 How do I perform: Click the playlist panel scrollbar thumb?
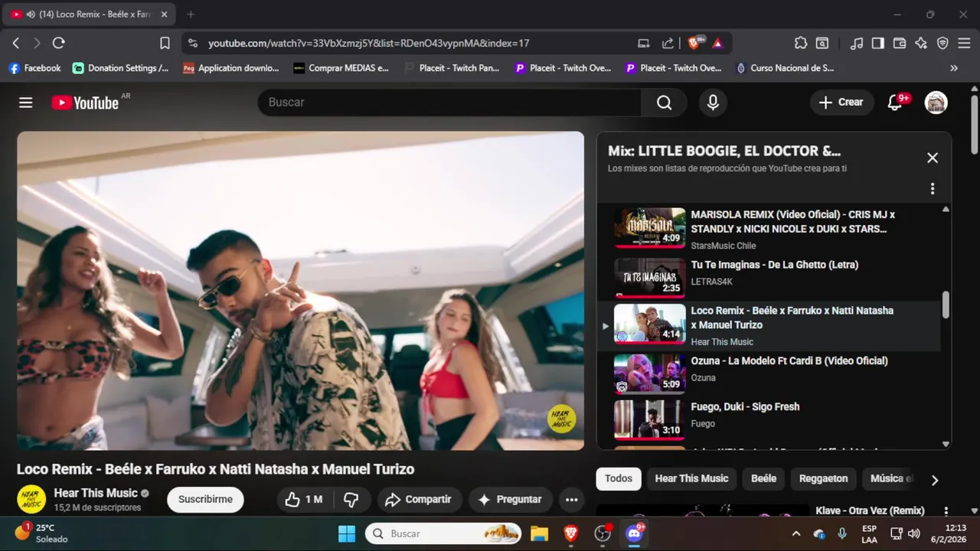coord(946,305)
